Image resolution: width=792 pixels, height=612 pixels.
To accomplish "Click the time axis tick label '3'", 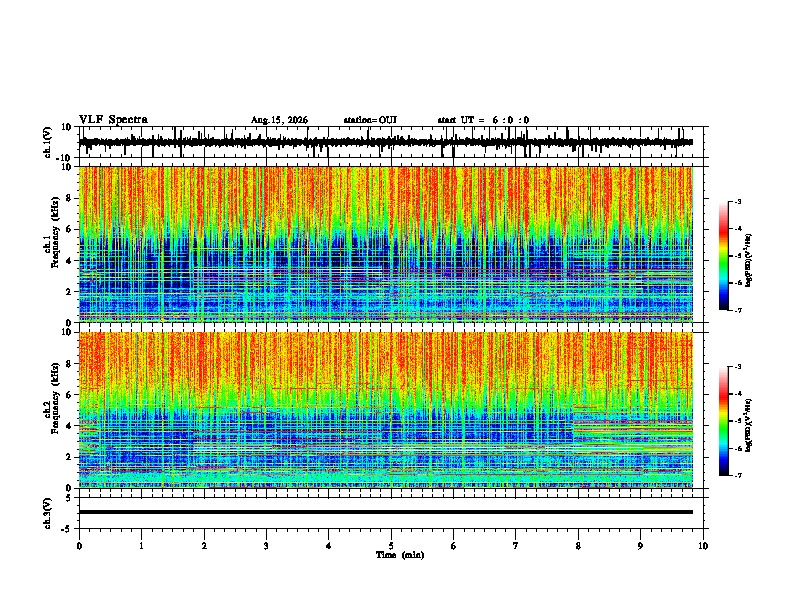I will pyautogui.click(x=266, y=546).
